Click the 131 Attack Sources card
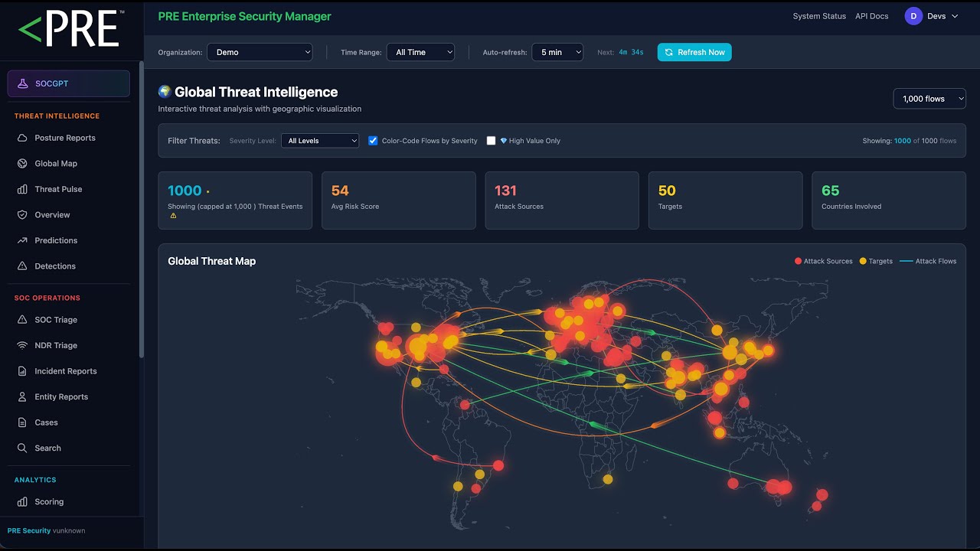This screenshot has height=551, width=980. tap(562, 201)
